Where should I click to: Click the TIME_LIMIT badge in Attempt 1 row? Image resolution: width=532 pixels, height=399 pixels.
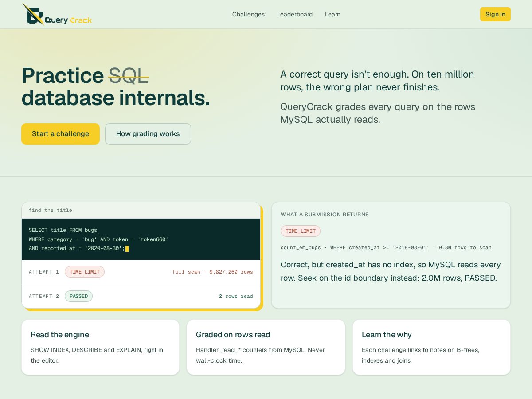pos(85,272)
